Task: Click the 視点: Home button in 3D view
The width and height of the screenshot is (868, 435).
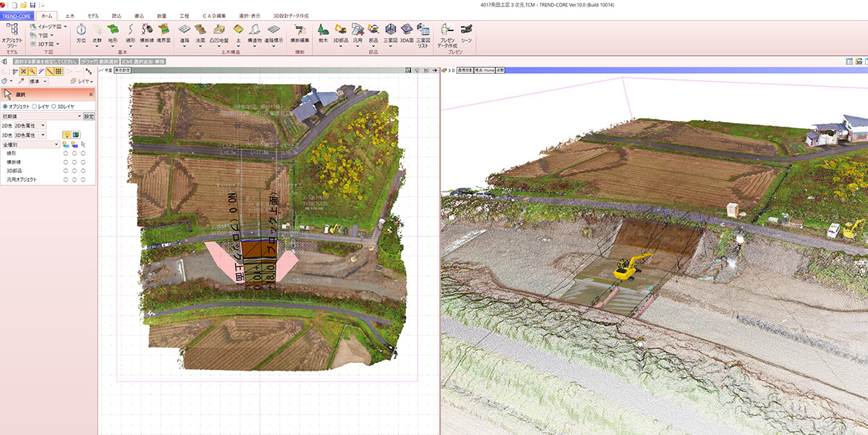Action: pos(484,70)
